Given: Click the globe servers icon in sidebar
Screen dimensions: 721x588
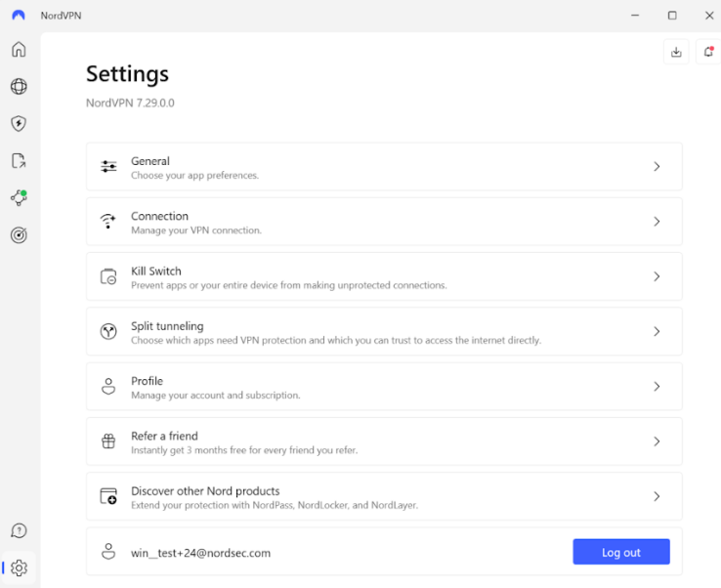Looking at the screenshot, I should tap(19, 87).
